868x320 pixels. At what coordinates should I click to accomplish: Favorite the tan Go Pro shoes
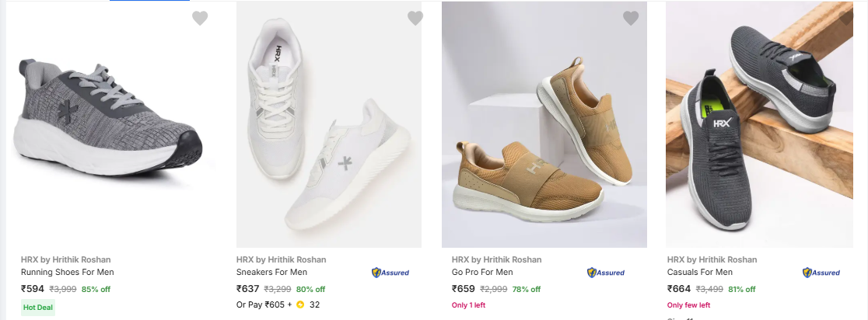point(631,18)
